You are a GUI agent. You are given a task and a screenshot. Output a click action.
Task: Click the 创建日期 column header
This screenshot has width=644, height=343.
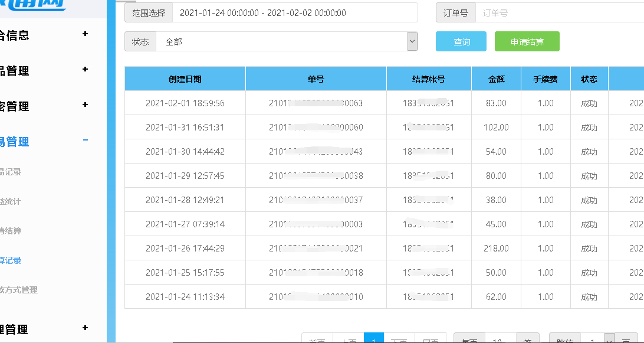(x=185, y=79)
